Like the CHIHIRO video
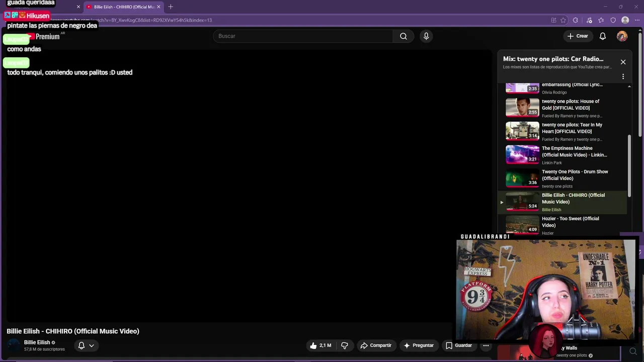Image resolution: width=644 pixels, height=362 pixels. [320, 345]
